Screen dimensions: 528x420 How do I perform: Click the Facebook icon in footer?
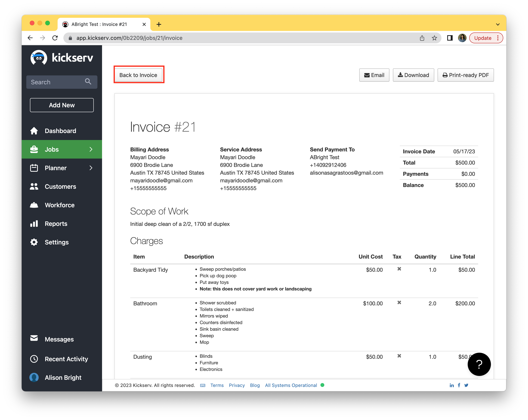[x=459, y=385]
